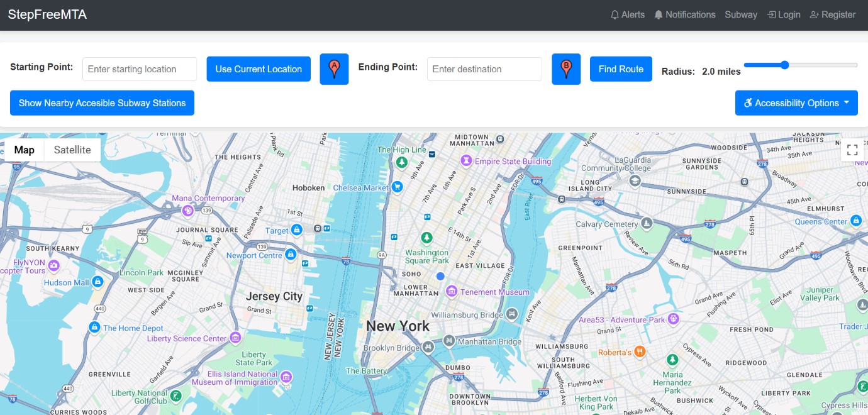Viewport: 868px width, 415px height.
Task: Click the LONG ISLAND CITY label
Action: pyautogui.click(x=590, y=185)
